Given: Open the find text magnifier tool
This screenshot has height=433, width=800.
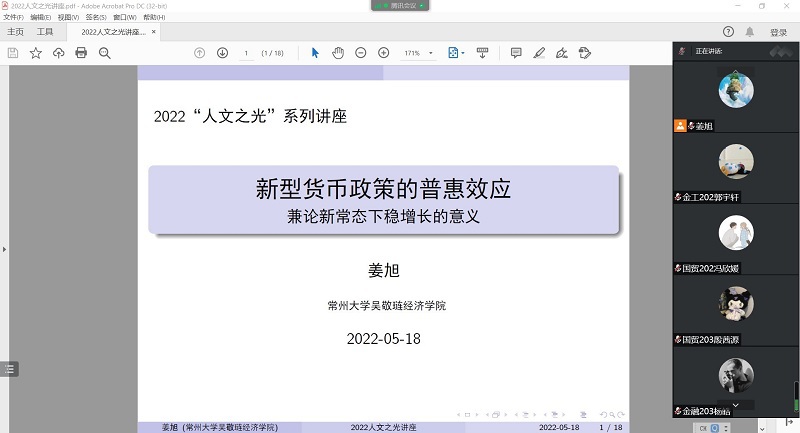Looking at the screenshot, I should pos(104,53).
